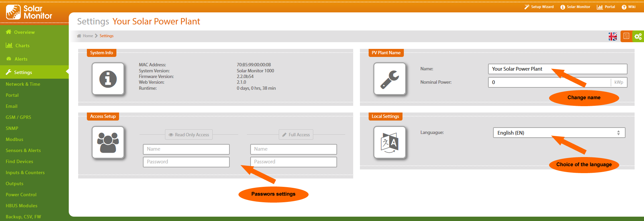Click the orange document icon beside flag
The image size is (644, 221).
[x=626, y=36]
